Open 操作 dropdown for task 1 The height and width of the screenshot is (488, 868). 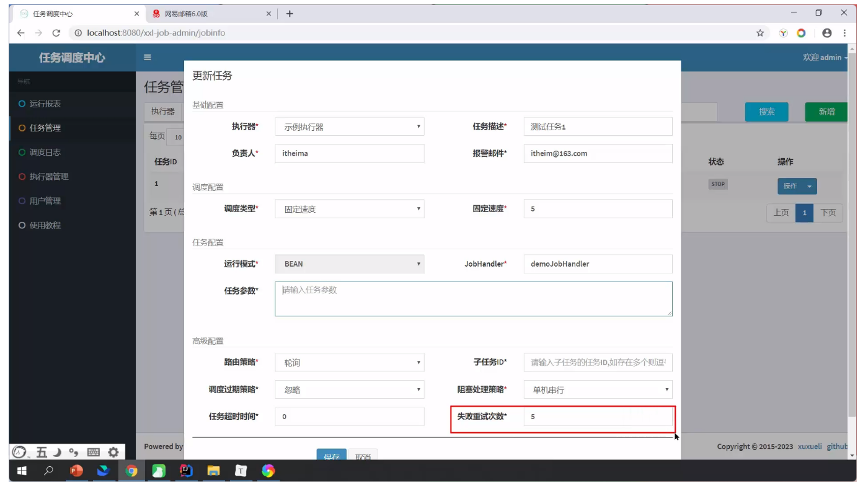(797, 186)
